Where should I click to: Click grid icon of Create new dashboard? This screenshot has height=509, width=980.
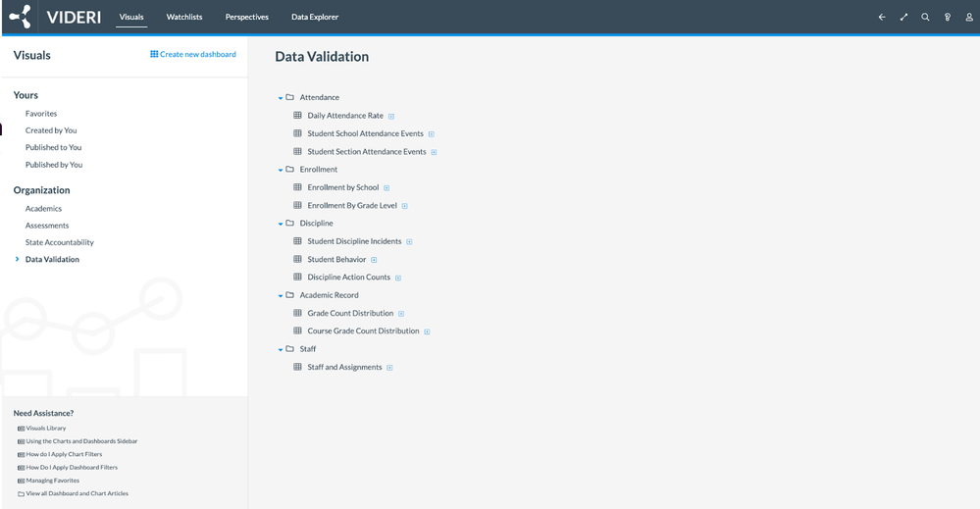tap(154, 54)
